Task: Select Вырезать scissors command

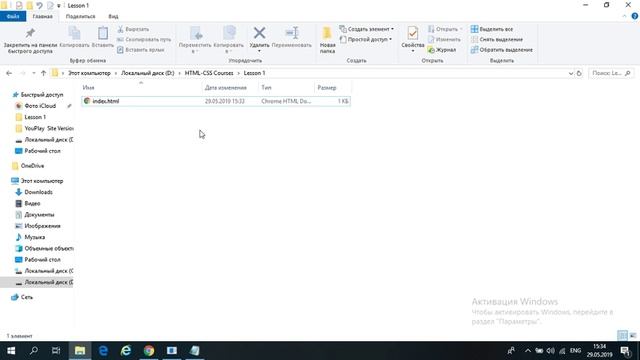Action: point(133,29)
